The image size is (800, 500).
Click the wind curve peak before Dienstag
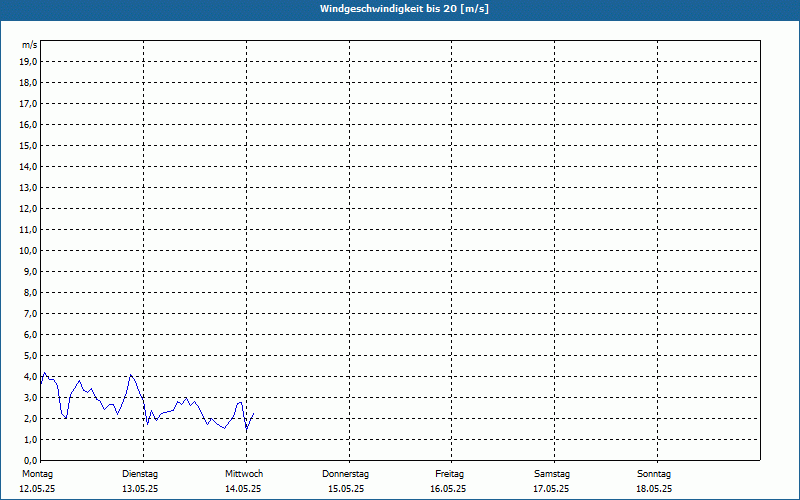coord(131,375)
